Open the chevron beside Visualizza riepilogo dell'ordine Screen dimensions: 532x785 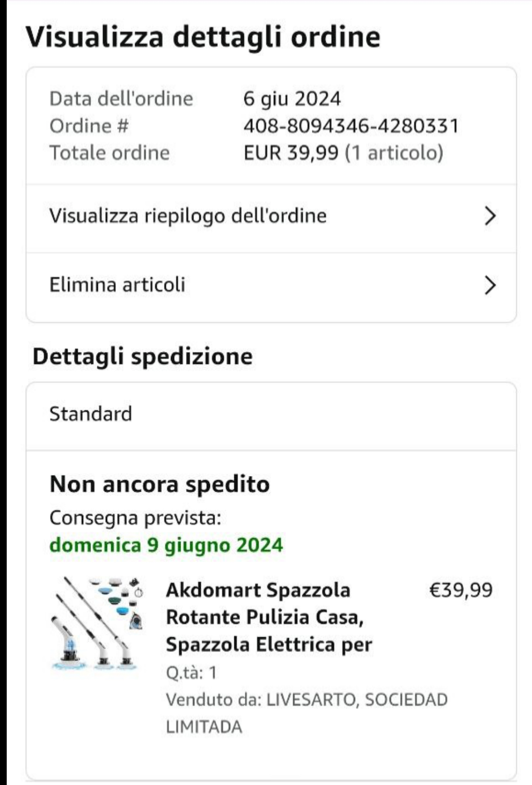click(490, 216)
